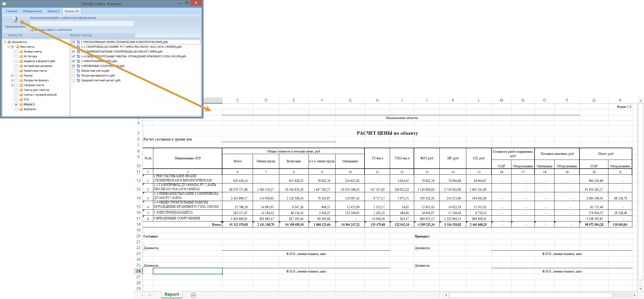Uncheck 4 ВРЕМЕННЫЕ СООРУЖЕНИЯ.gsfx checkbox
This screenshot has height=299, width=644.
click(x=74, y=66)
